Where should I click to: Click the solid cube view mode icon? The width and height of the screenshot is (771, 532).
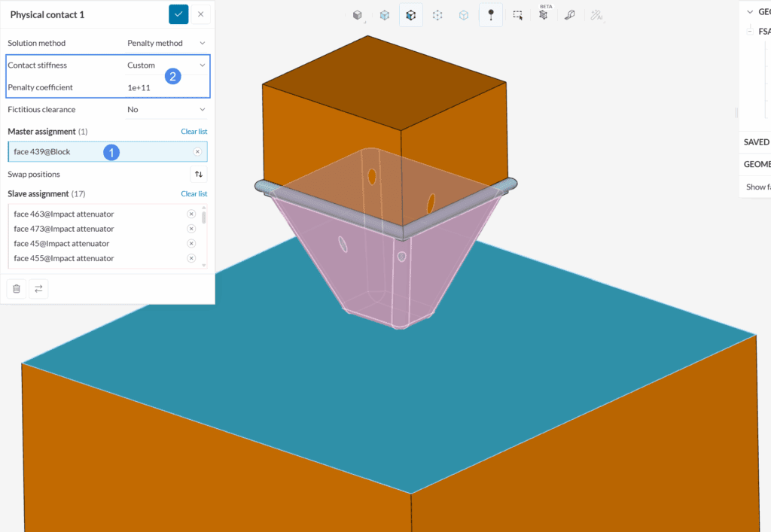pos(358,15)
